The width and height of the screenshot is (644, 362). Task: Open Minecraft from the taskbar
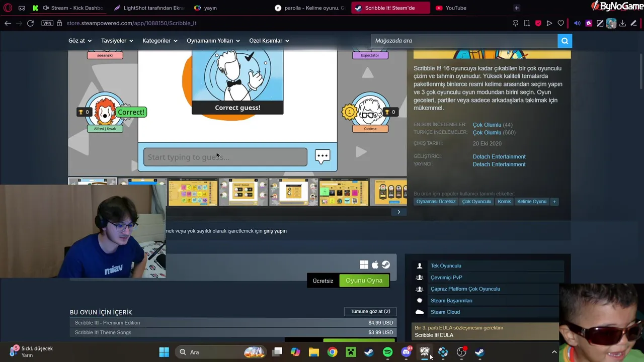click(351, 352)
